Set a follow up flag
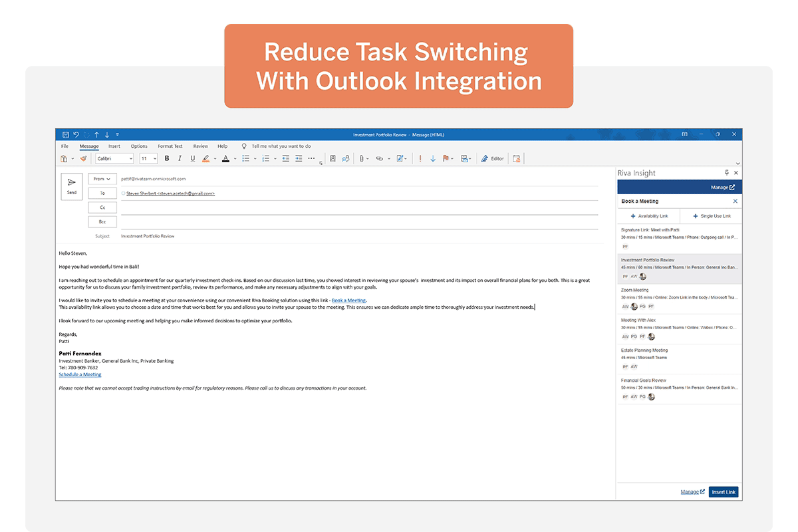This screenshot has width=798, height=532. click(446, 158)
